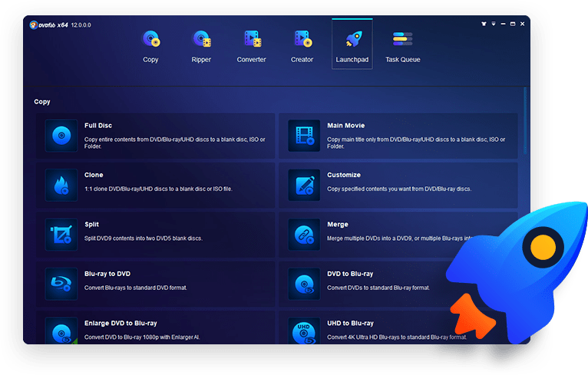This screenshot has width=588, height=375.
Task: Click the '1:1 clone DVD/Blu-ray/UHD discs' description
Action: click(158, 189)
